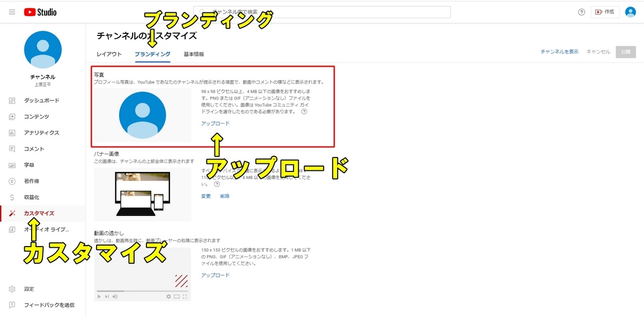Viewport: 644px width, 316px height.
Task: Seek the watermark preview progress bar
Action: 142,290
